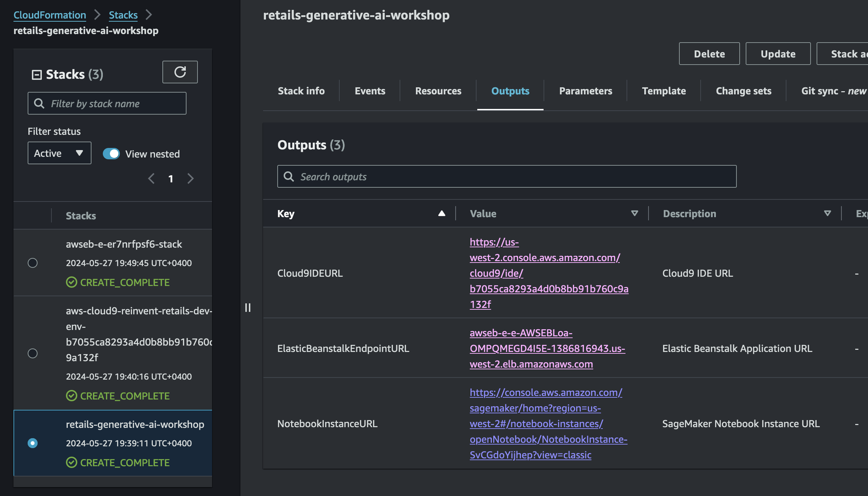Open the Active filter status dropdown

pyautogui.click(x=59, y=153)
